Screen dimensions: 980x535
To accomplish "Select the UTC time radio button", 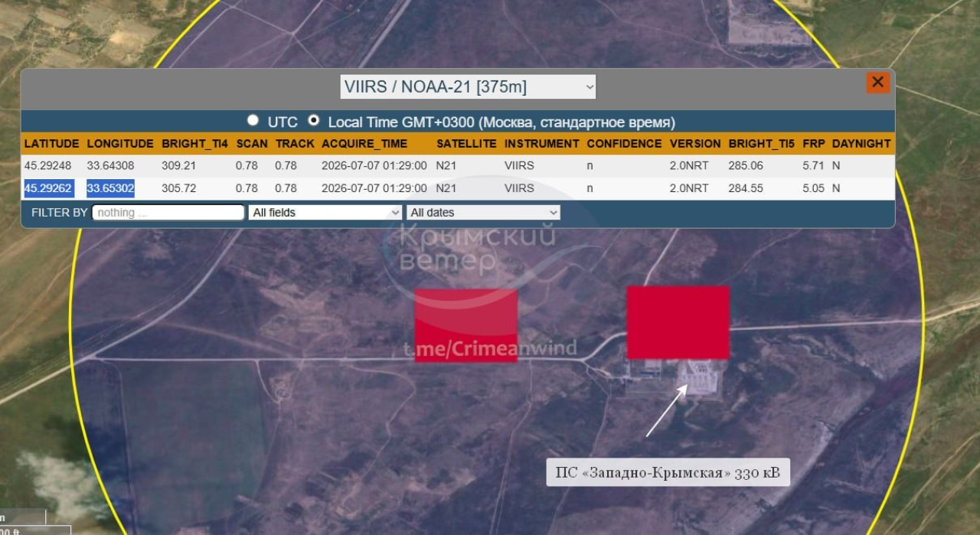I will (x=253, y=120).
